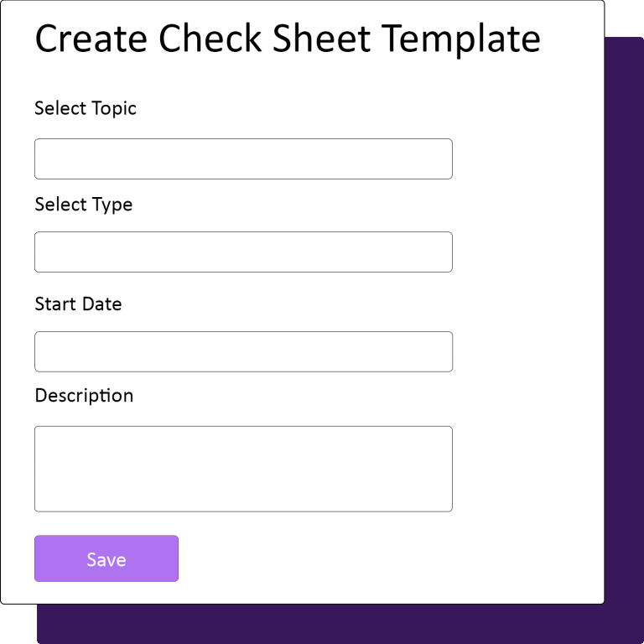Click the word Create in the heading
This screenshot has height=644, width=644.
pos(91,39)
